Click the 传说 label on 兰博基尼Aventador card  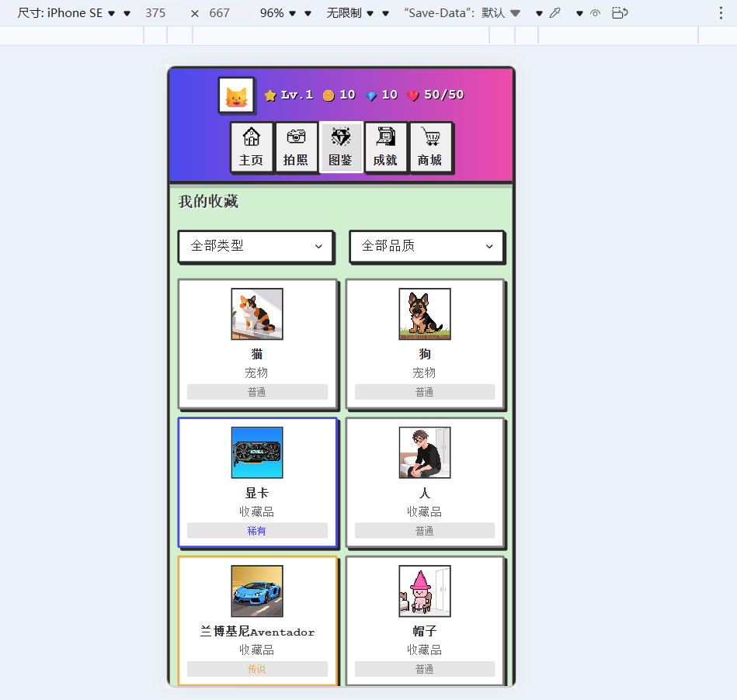256,668
